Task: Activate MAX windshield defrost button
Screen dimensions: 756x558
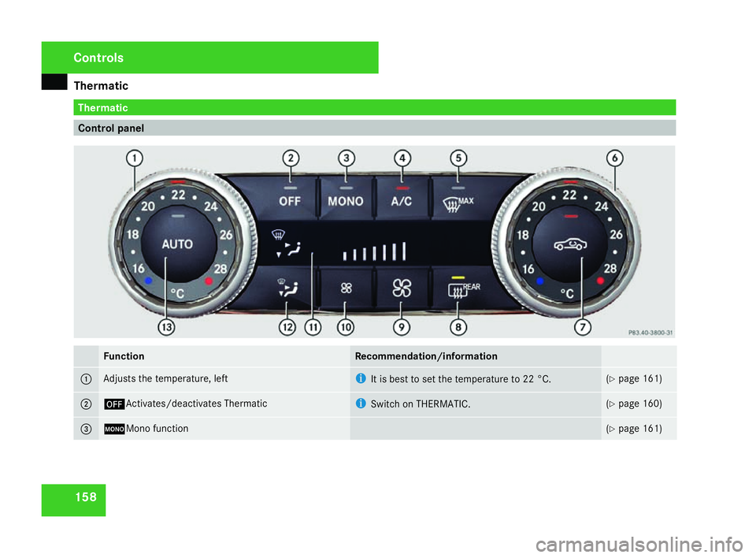Action: coord(458,199)
